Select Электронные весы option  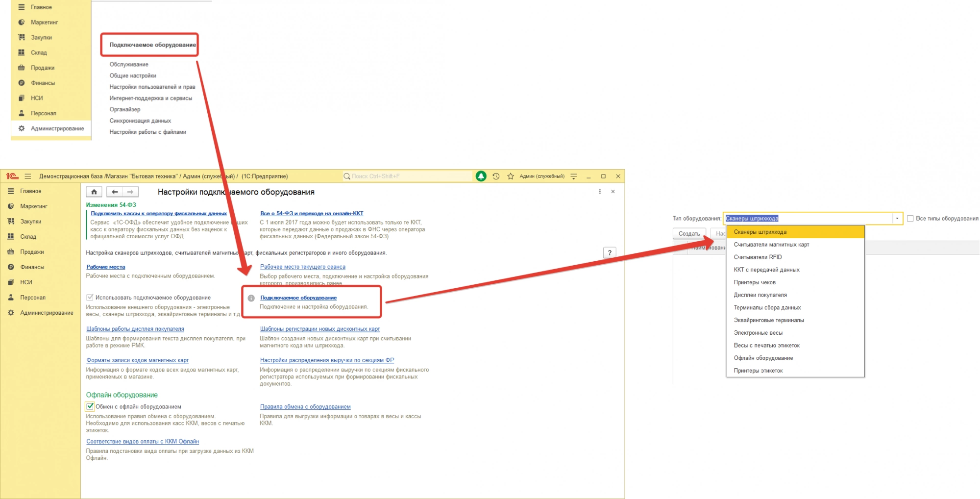(796, 333)
